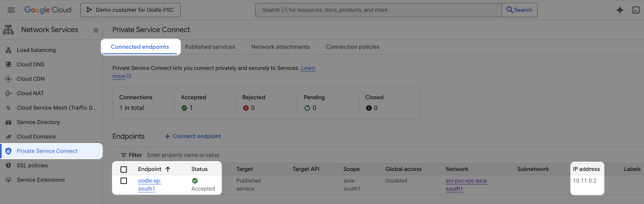Open the Cloud Domains icon

tap(8, 136)
